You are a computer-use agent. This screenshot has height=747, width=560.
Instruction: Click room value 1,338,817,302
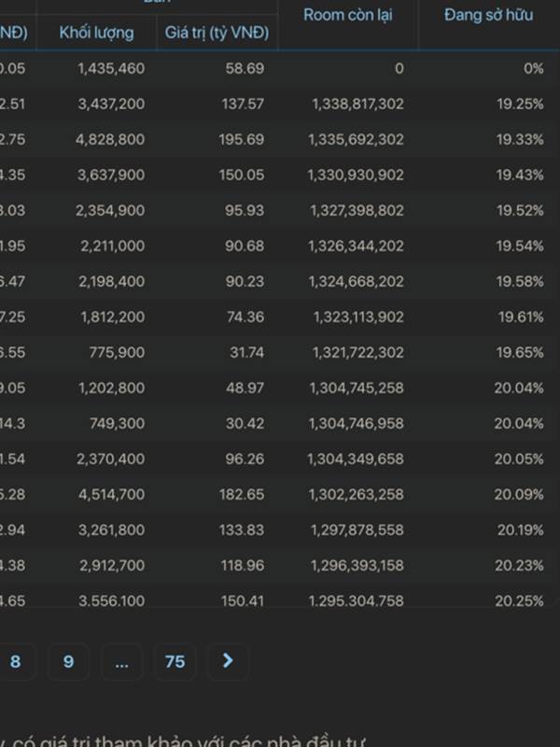tap(356, 104)
